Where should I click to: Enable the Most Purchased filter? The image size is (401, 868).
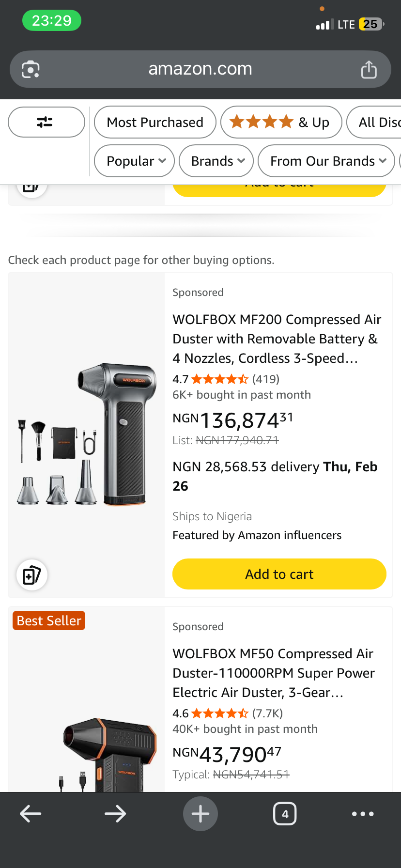click(x=154, y=122)
